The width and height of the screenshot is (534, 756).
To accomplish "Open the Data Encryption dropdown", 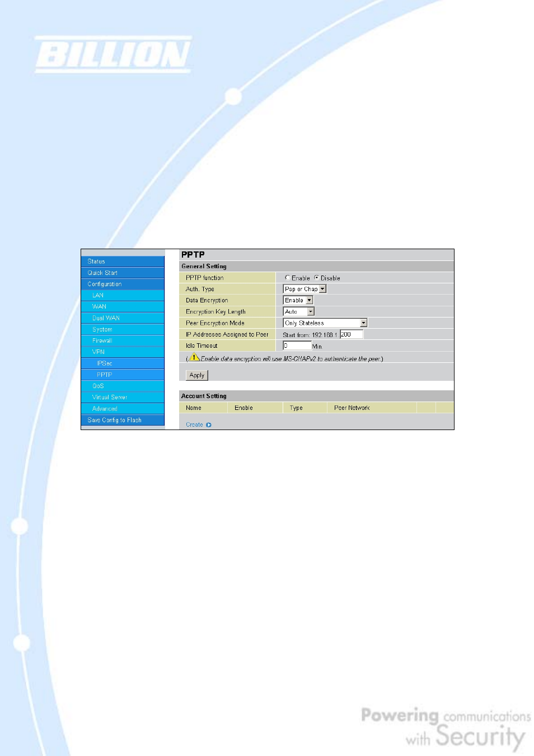I will [309, 300].
